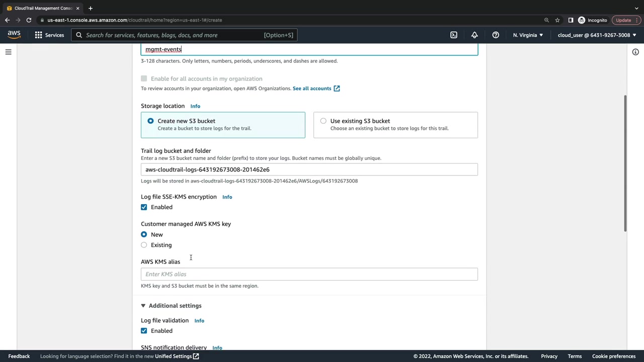Viewport: 644px width, 362px height.
Task: Click the AWS KMS alias input field
Action: click(309, 274)
